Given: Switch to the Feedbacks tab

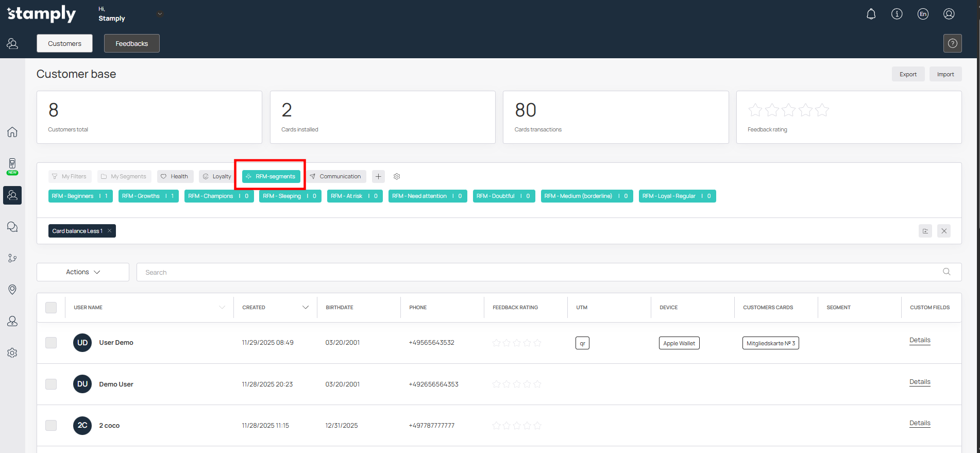Looking at the screenshot, I should (131, 43).
